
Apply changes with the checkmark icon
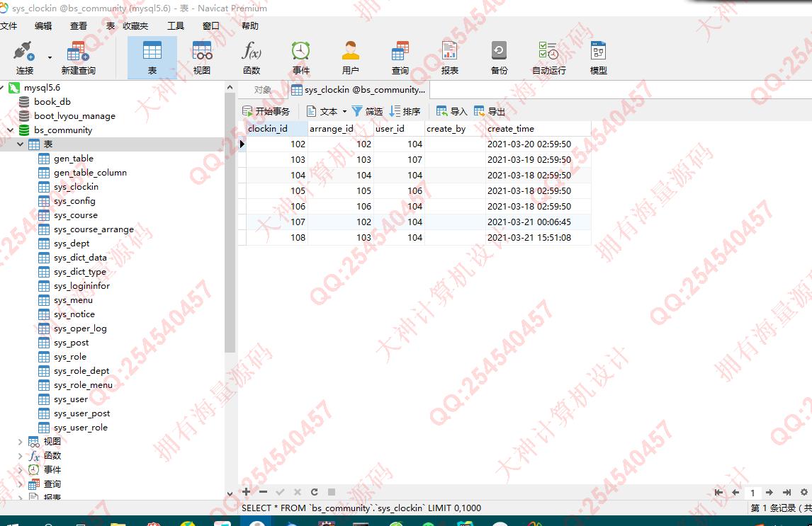(x=280, y=492)
